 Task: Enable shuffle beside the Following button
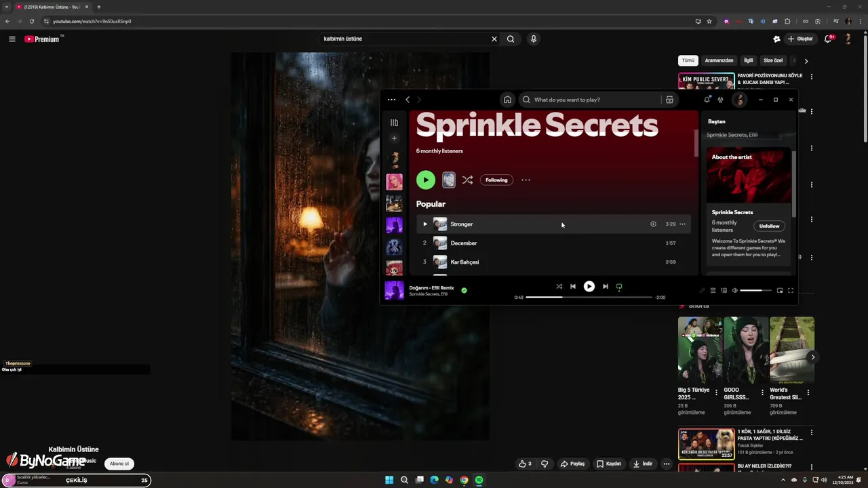[468, 180]
